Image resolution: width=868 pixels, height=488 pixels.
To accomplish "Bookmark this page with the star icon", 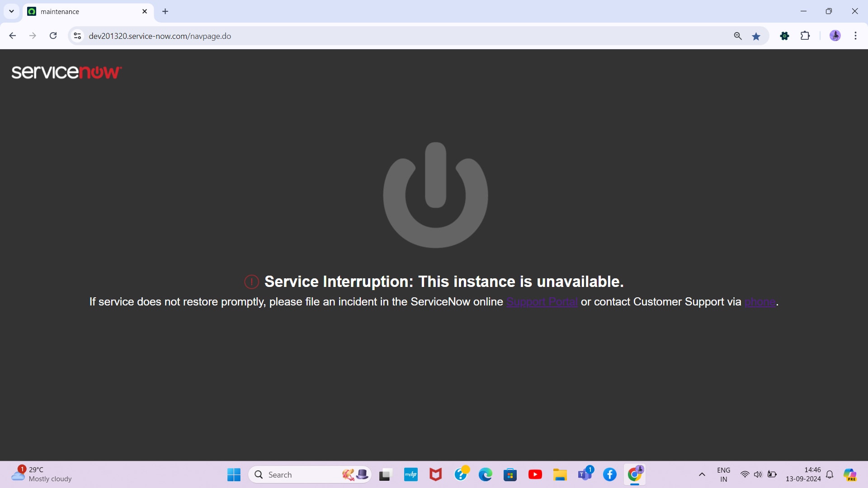I will coord(756,36).
